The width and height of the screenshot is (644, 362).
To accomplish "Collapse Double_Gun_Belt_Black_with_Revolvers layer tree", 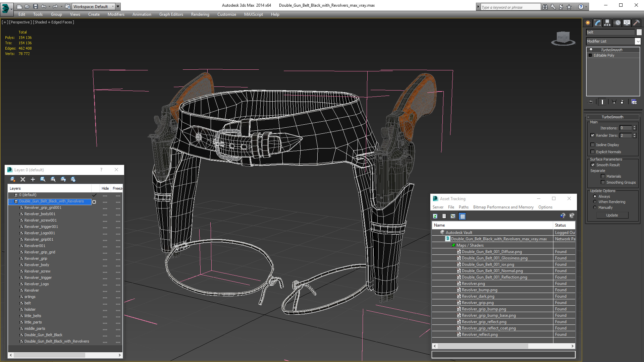I will [x=11, y=201].
